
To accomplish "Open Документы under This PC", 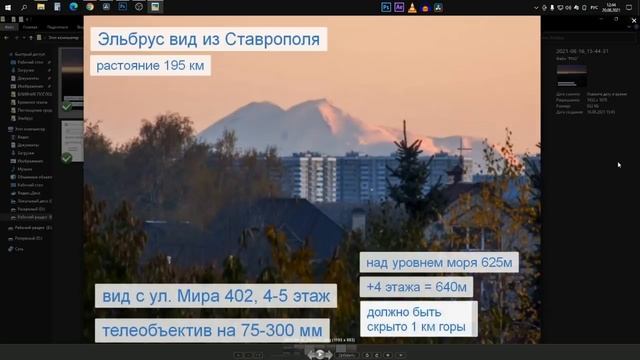I will click(x=28, y=145).
